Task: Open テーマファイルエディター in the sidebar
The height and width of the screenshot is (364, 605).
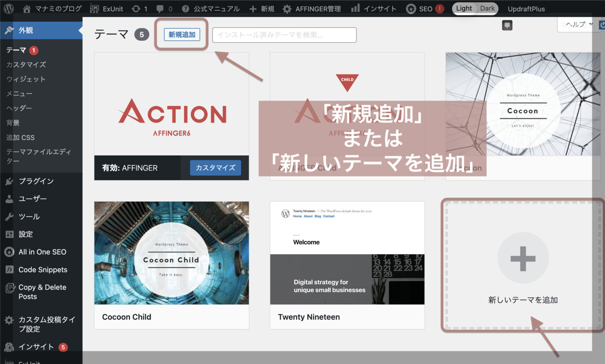Action: click(39, 156)
